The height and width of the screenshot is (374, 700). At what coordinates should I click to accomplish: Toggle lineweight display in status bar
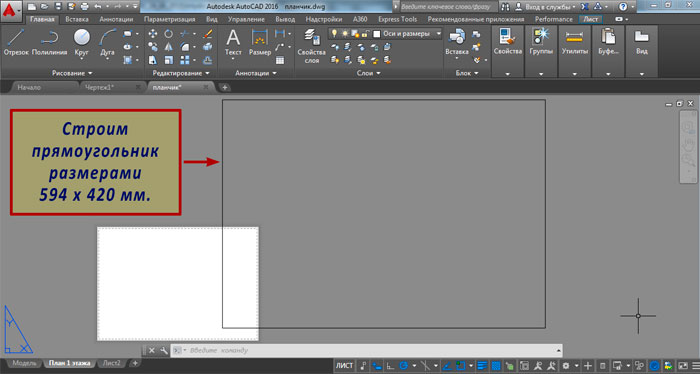(482, 366)
